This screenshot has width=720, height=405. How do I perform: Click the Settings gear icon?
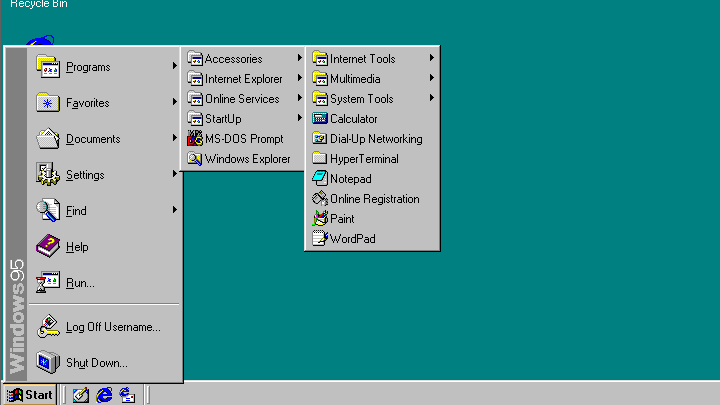click(48, 174)
